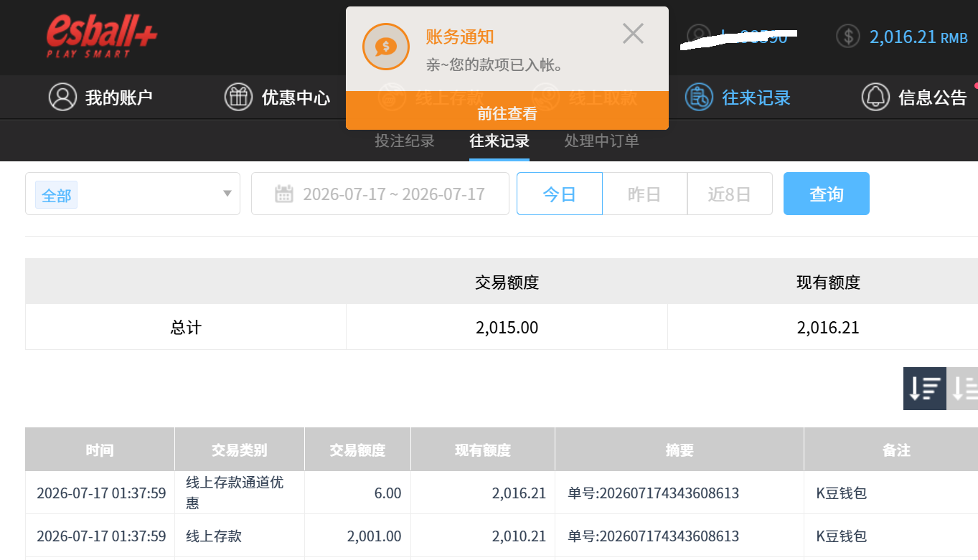Click 前往查看 in notification
This screenshot has height=560, width=978.
pyautogui.click(x=507, y=113)
